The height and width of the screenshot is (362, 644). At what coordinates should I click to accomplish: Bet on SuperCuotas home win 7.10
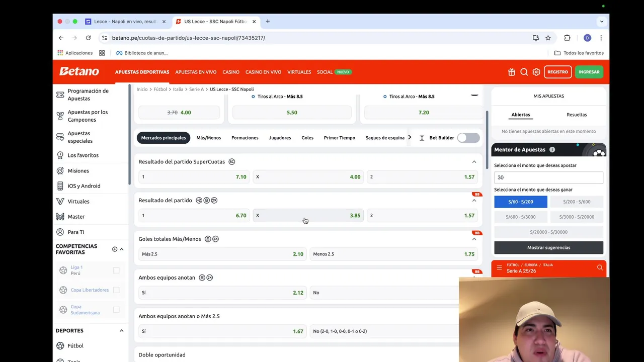click(194, 177)
